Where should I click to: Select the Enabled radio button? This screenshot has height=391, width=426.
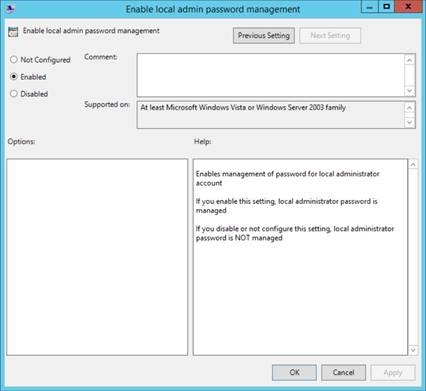[x=14, y=77]
